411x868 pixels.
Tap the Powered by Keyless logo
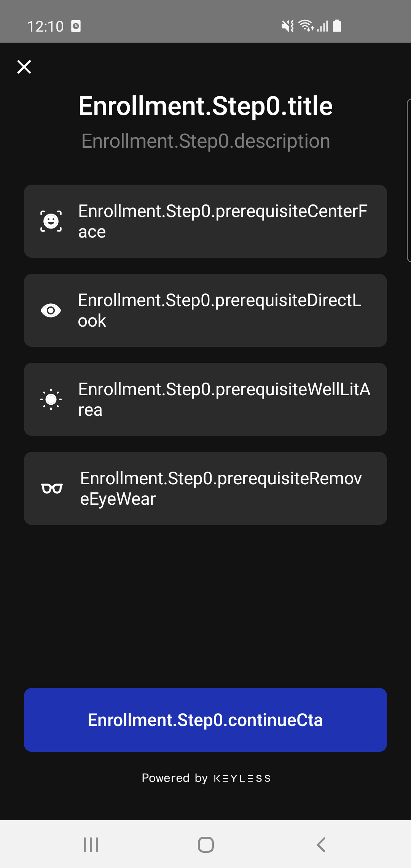(x=242, y=779)
